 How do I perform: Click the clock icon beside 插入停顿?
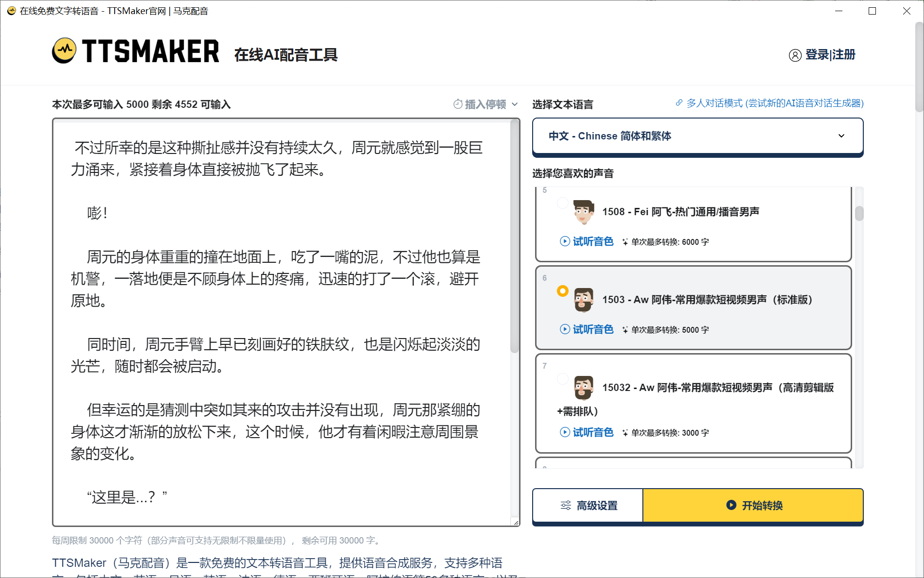458,104
